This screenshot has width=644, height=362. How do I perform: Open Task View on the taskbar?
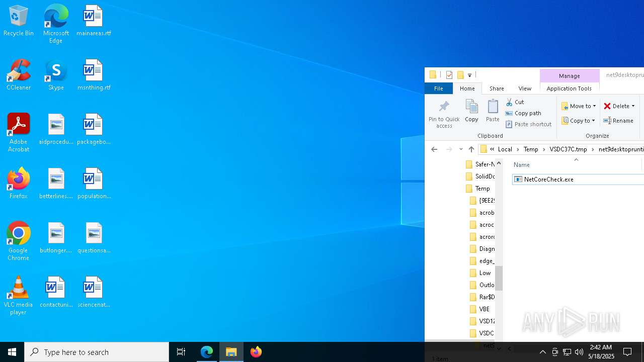pyautogui.click(x=181, y=352)
